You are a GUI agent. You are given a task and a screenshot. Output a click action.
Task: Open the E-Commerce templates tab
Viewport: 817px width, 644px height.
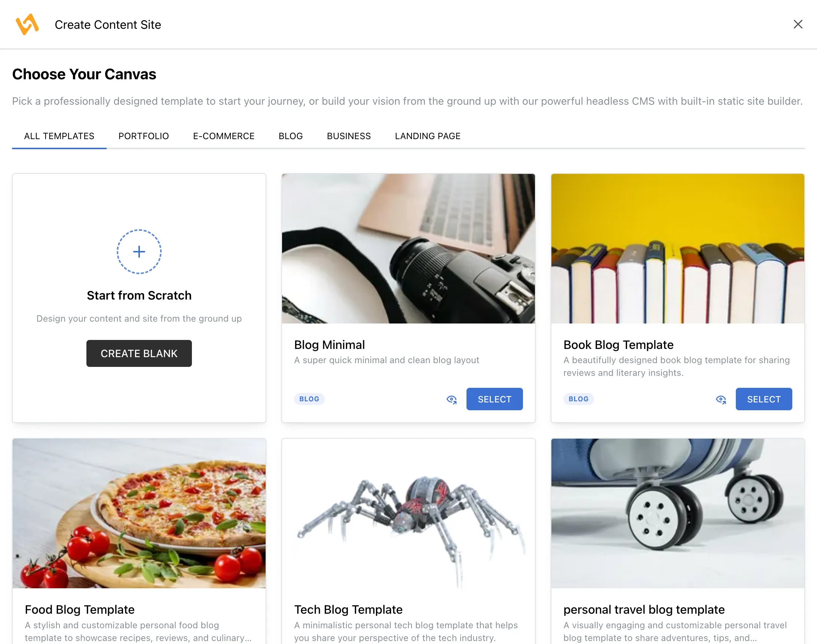coord(224,136)
